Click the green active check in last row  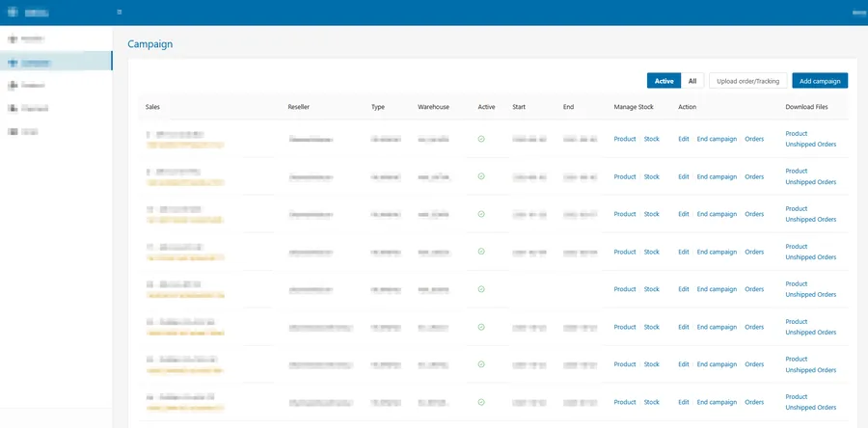(x=481, y=402)
